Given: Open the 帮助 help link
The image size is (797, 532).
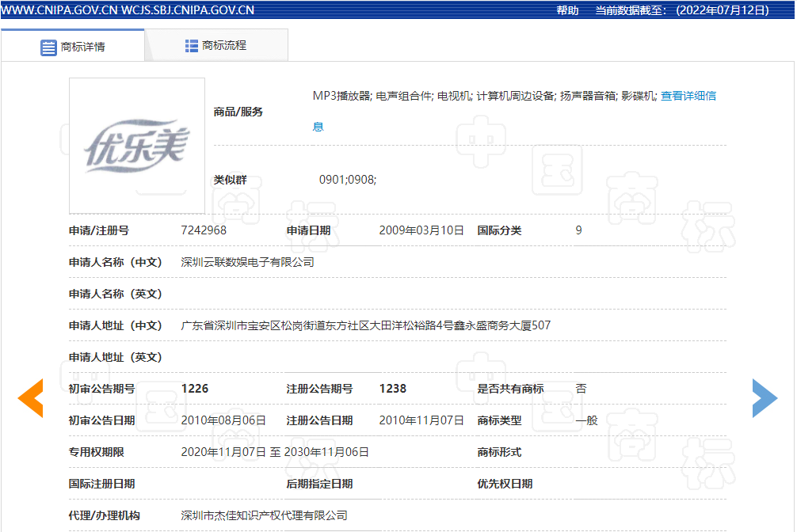Looking at the screenshot, I should [567, 10].
